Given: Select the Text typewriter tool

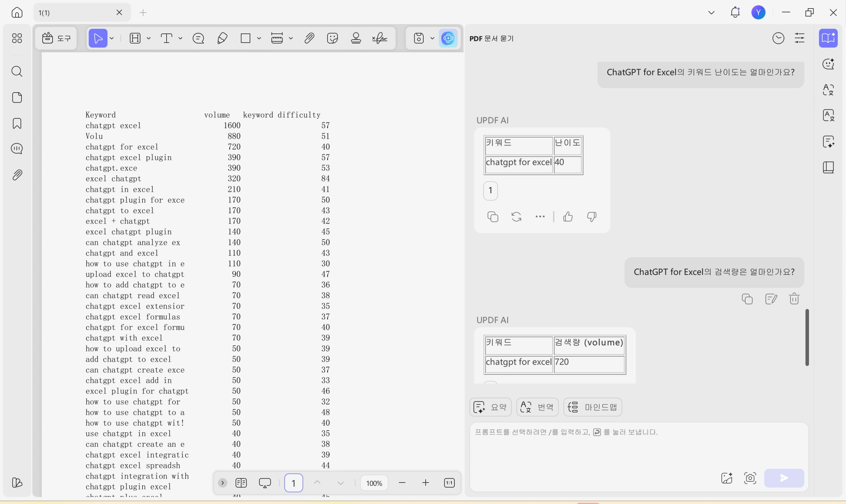Looking at the screenshot, I should 167,38.
